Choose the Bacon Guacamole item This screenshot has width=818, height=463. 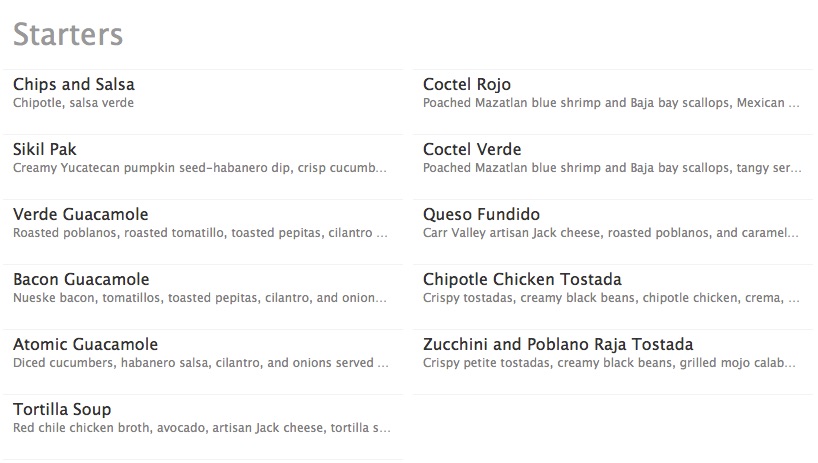coord(81,280)
